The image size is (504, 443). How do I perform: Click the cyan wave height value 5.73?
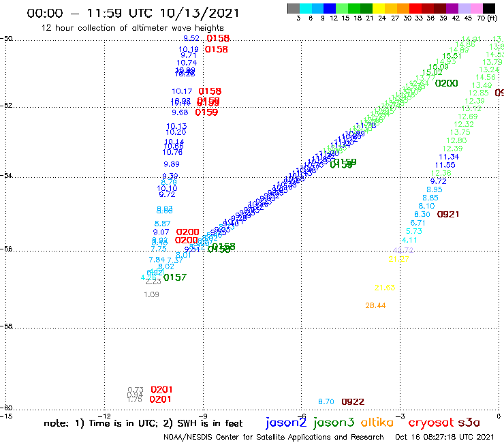[x=414, y=231]
